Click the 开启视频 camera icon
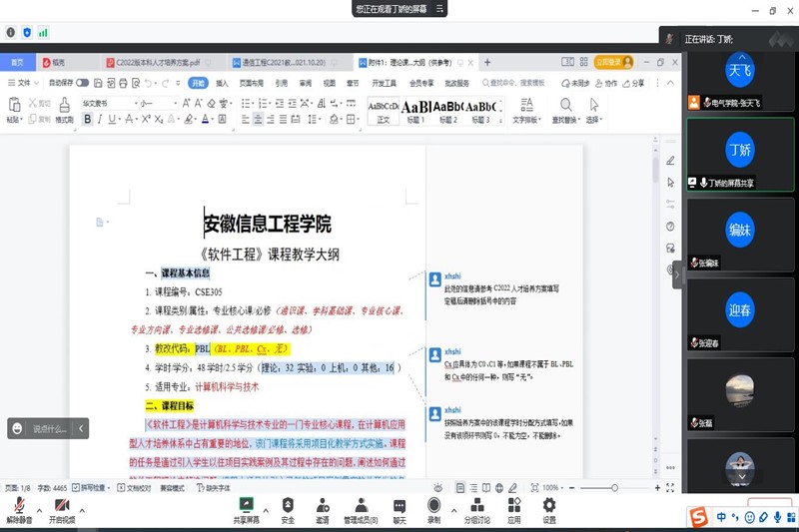 (61, 505)
